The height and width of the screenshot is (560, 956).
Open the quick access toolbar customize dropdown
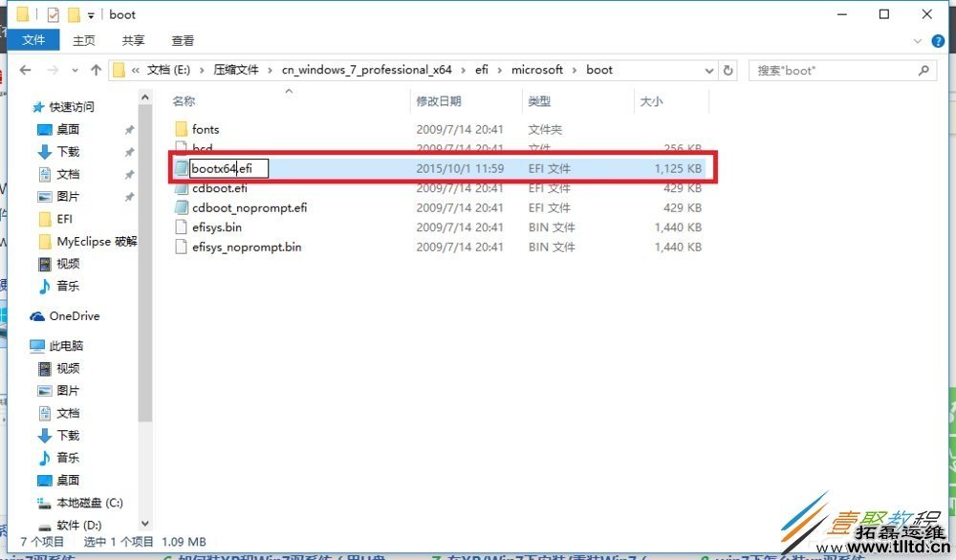pyautogui.click(x=91, y=15)
